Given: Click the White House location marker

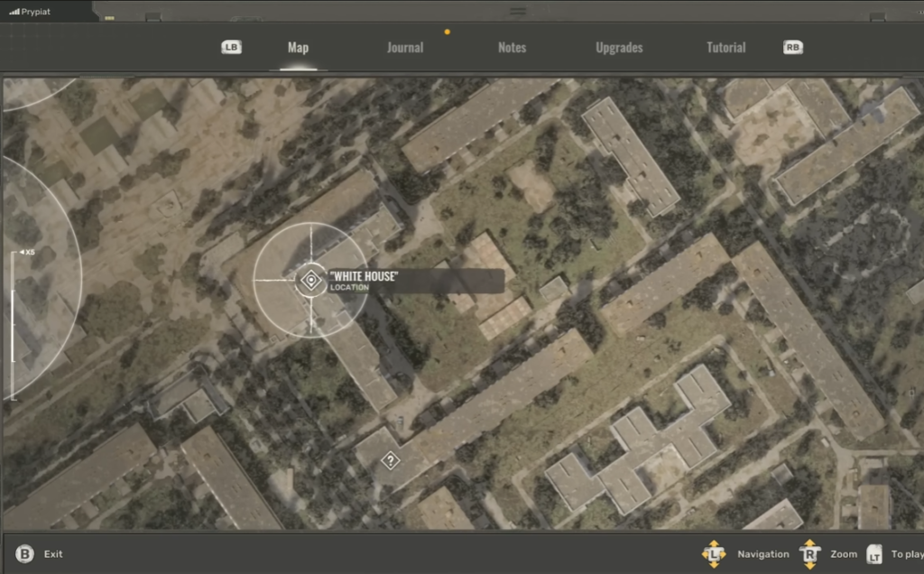Looking at the screenshot, I should point(310,281).
